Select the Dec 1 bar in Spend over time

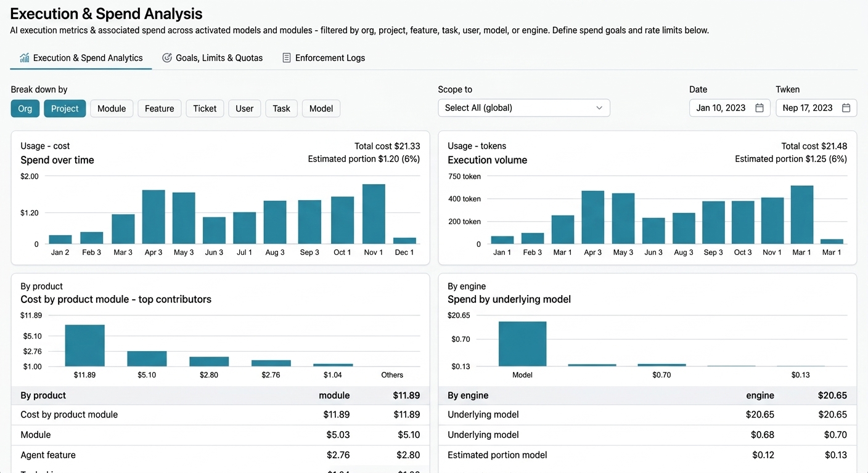click(404, 241)
